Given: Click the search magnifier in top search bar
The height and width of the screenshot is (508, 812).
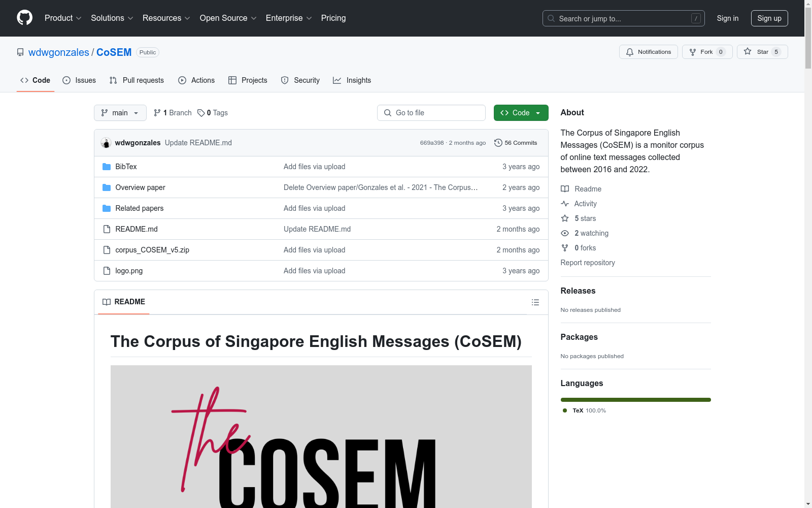Looking at the screenshot, I should [x=551, y=18].
